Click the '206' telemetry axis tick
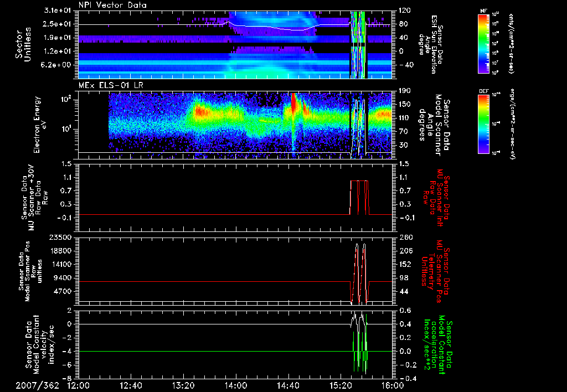The height and width of the screenshot is (392, 567). coord(405,251)
